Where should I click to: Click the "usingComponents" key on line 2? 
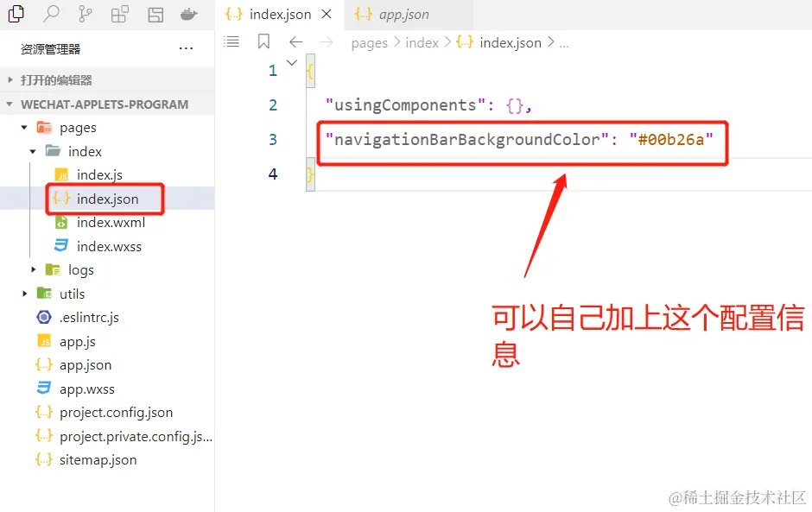pyautogui.click(x=405, y=105)
